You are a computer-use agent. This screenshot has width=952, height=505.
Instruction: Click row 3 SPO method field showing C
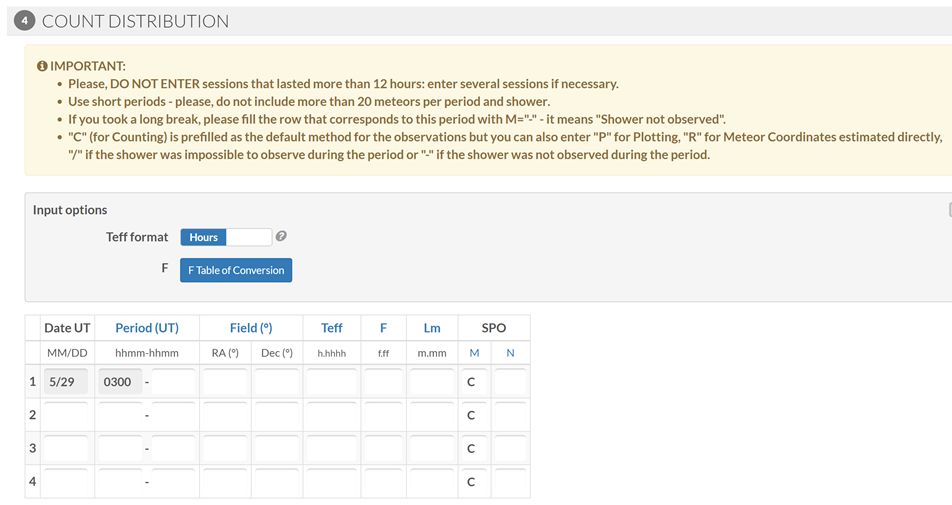click(474, 449)
